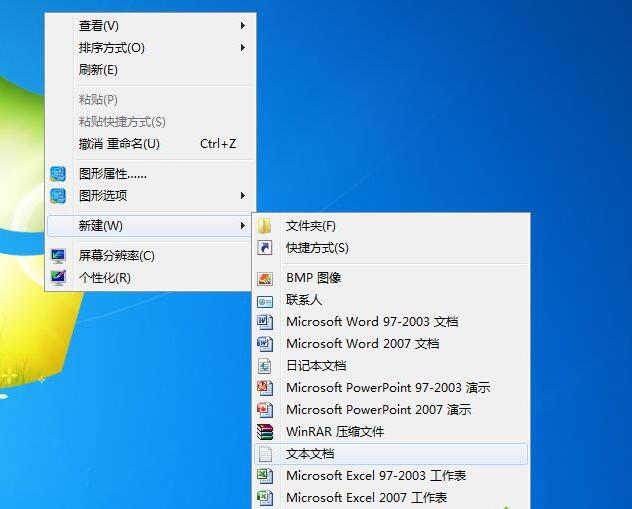The image size is (632, 509).
Task: Create Microsoft Excel 2007 工作表
Action: (x=391, y=498)
